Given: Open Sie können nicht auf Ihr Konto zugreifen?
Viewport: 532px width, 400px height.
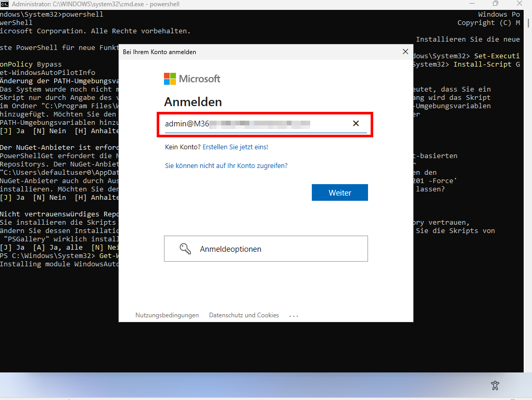Looking at the screenshot, I should (x=226, y=165).
